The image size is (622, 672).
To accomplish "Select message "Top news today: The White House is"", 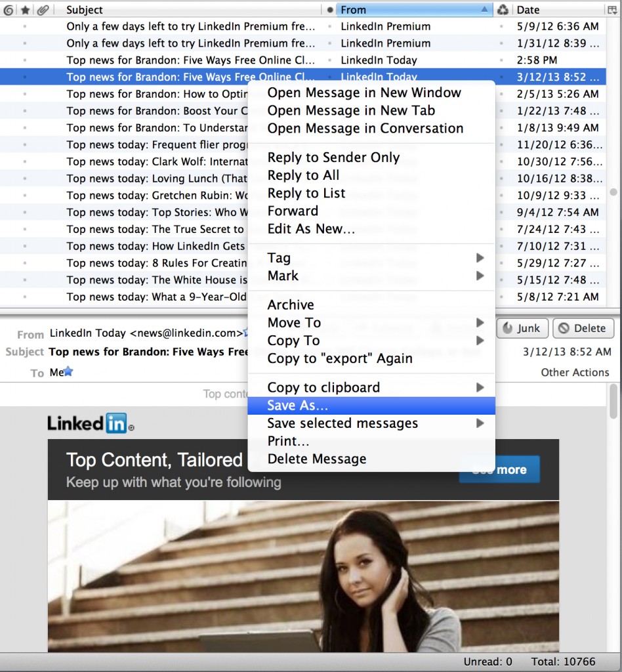I will [157, 280].
